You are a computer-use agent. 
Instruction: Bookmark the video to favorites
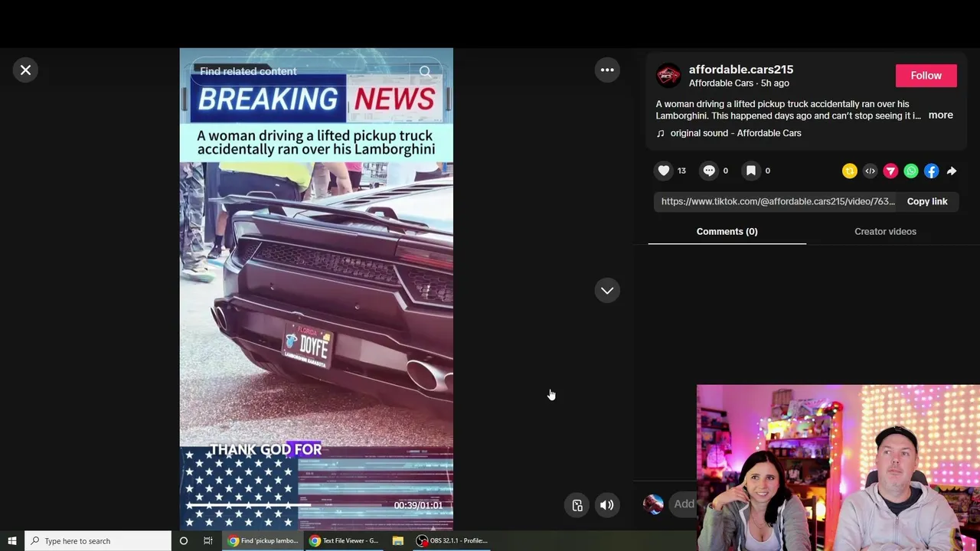click(x=751, y=171)
